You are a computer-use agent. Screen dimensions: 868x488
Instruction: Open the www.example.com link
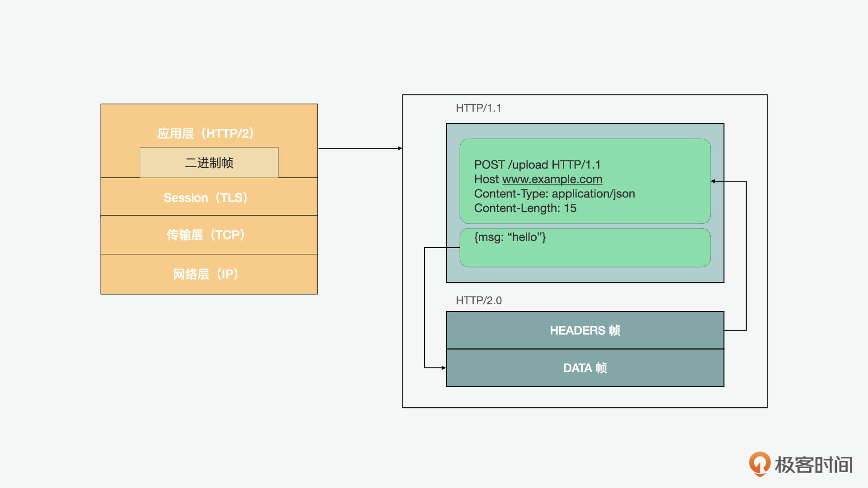click(x=552, y=179)
